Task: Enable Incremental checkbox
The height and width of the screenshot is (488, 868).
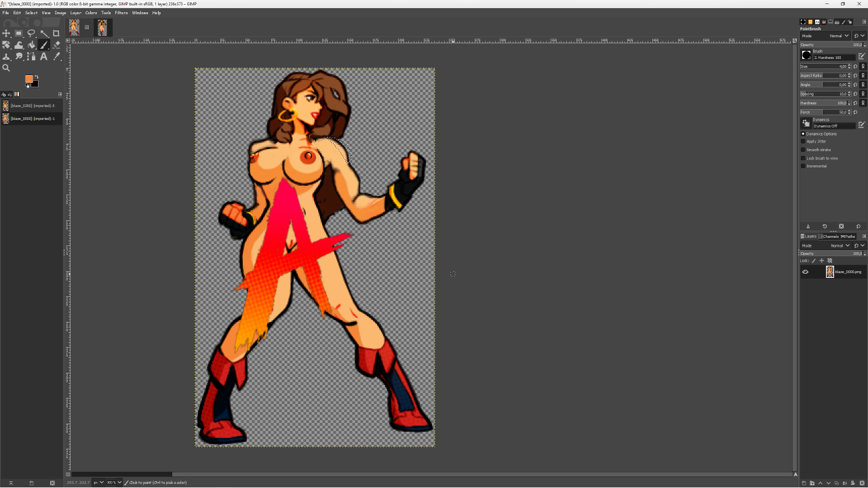Action: [803, 166]
